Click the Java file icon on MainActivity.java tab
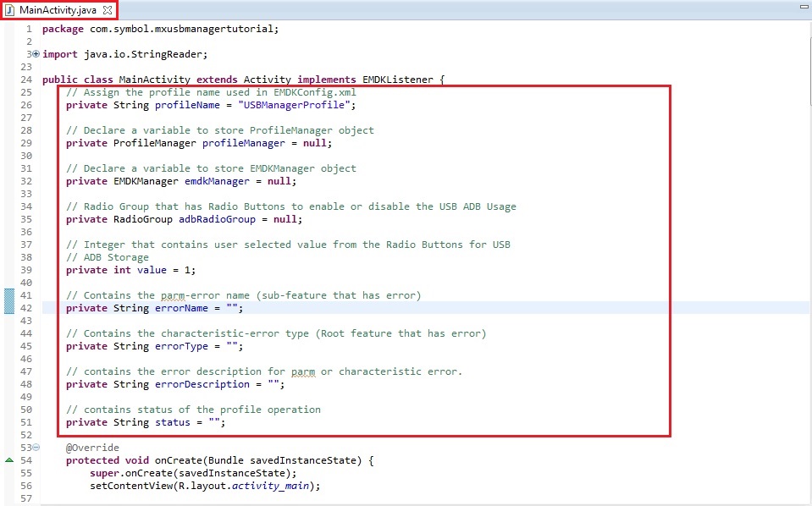 coord(11,10)
